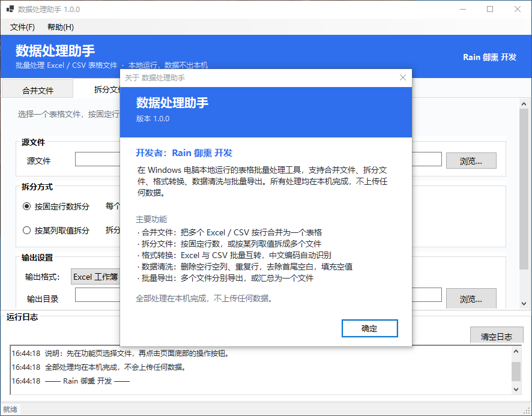Screen dimensions: 532x416
Task: Click the 确定 button in the about dialog
Action: click(x=369, y=328)
